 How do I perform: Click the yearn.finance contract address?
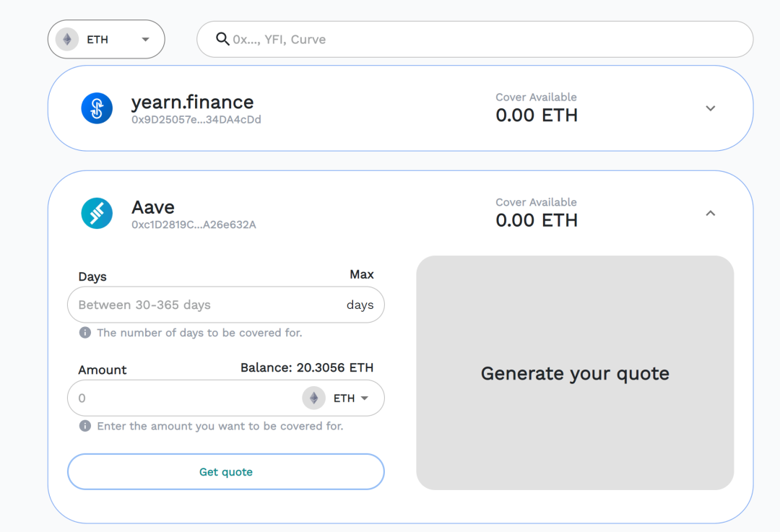(x=196, y=120)
